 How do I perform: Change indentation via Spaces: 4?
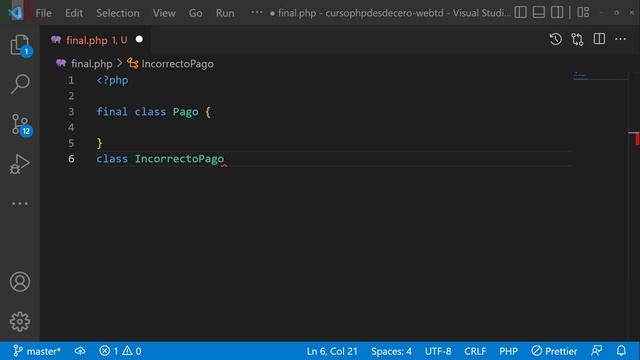[x=391, y=351]
